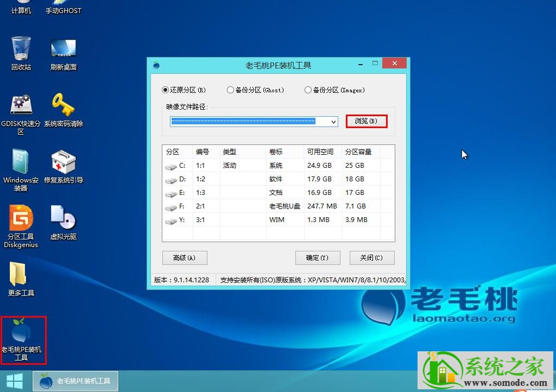Close the 老毛桃PE装机工具 window
This screenshot has width=556, height=392.
point(395,64)
